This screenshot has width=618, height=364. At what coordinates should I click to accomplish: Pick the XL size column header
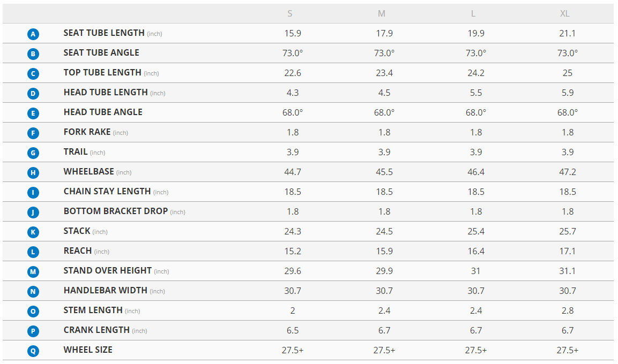(564, 13)
